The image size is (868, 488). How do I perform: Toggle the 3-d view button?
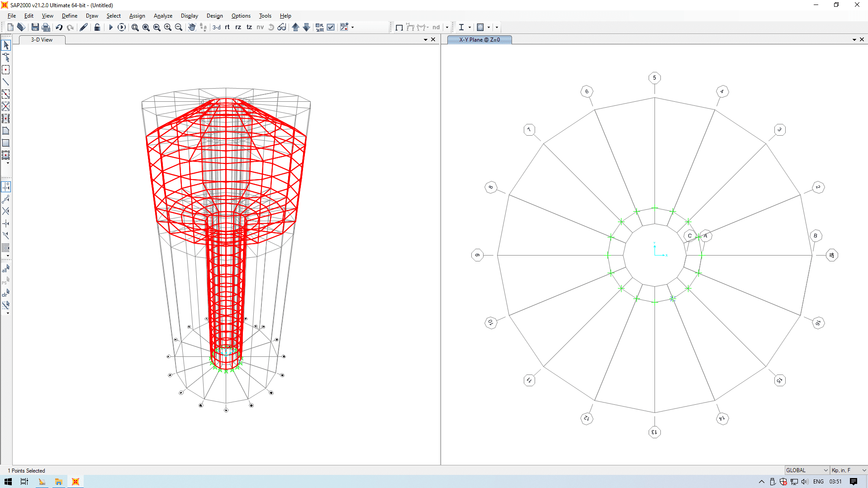click(x=217, y=27)
